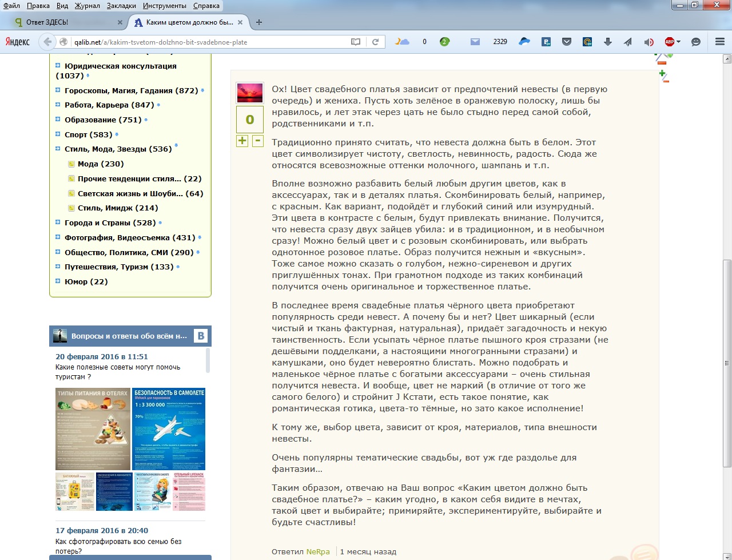Collapse the Стиль, Мода, Звезды category
Viewport: 732px width, 560px height.
(x=58, y=149)
